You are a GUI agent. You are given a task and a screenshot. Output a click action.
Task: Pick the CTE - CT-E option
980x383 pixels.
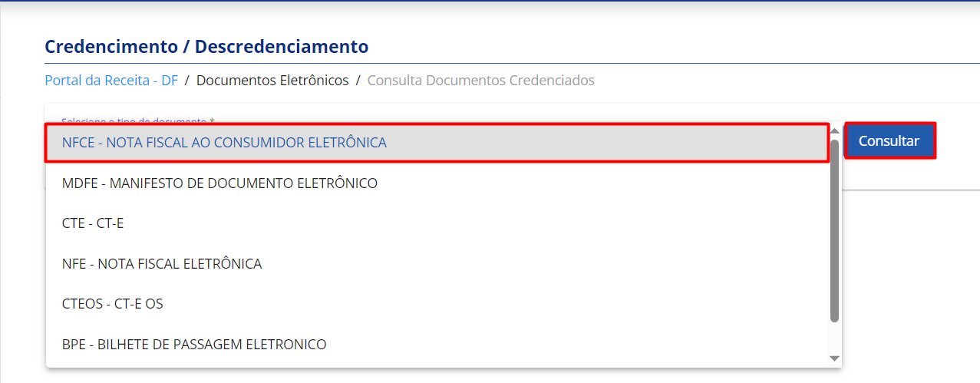point(93,223)
